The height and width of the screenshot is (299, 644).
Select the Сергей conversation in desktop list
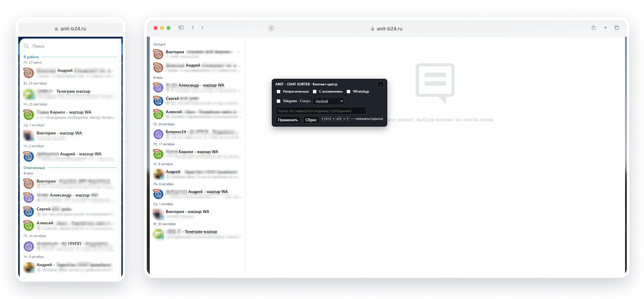click(x=198, y=100)
